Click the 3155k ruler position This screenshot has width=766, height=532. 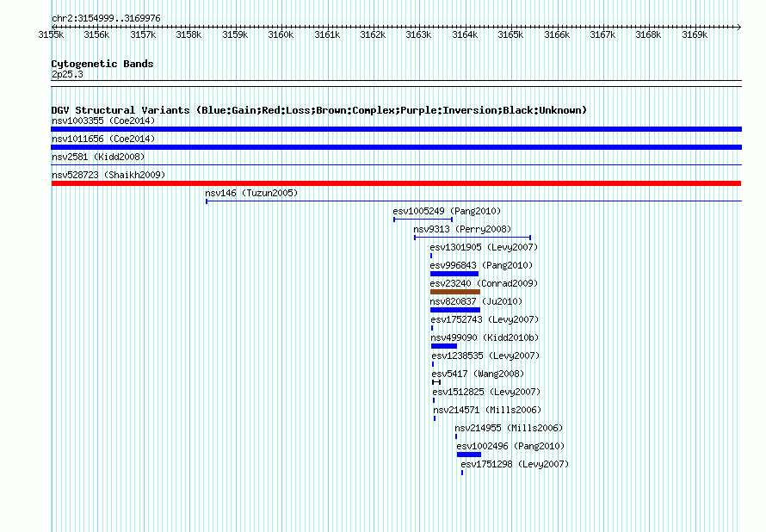pyautogui.click(x=51, y=34)
